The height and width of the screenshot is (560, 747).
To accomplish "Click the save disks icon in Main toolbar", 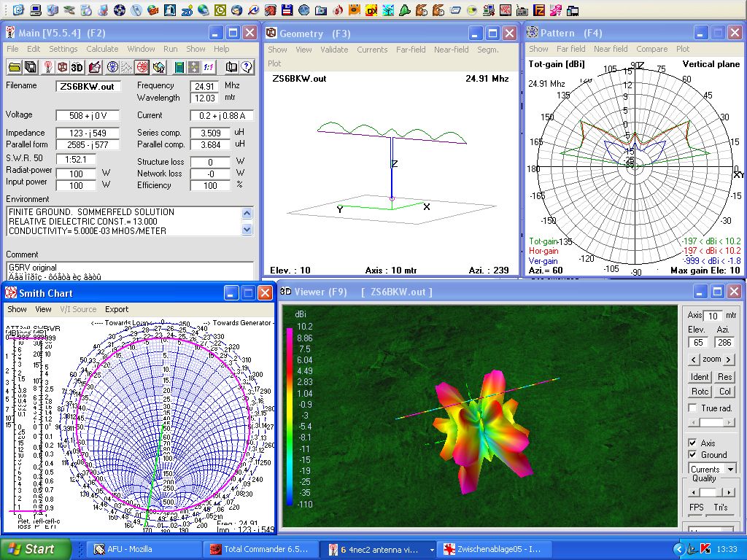I will click(x=31, y=67).
